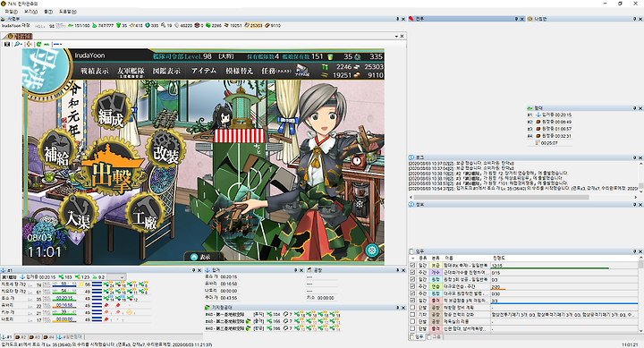This screenshot has width=644, height=348.
Task: Click 友軍艦隊 in the game top menu
Action: (131, 72)
